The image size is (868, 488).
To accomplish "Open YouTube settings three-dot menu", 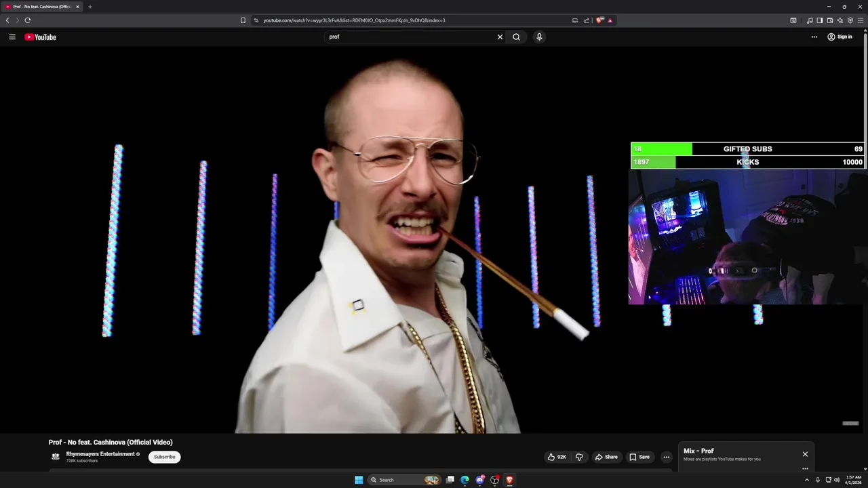I will point(814,37).
